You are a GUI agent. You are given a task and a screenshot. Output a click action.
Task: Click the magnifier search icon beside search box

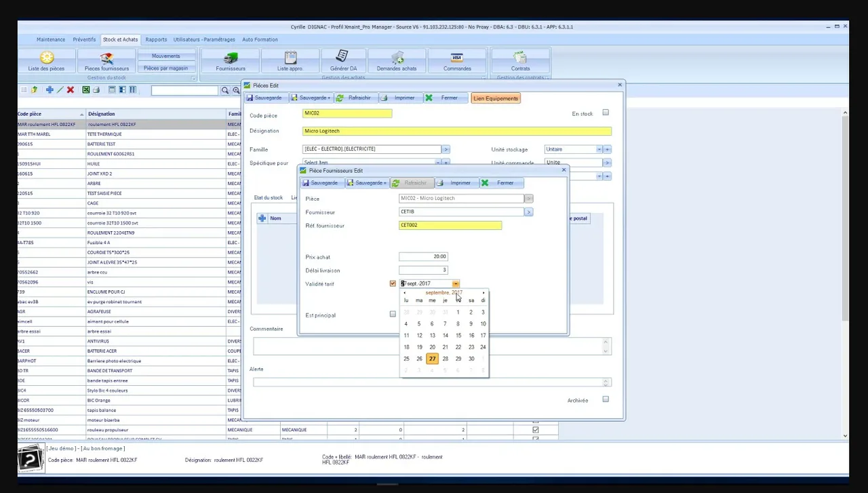[x=225, y=90]
